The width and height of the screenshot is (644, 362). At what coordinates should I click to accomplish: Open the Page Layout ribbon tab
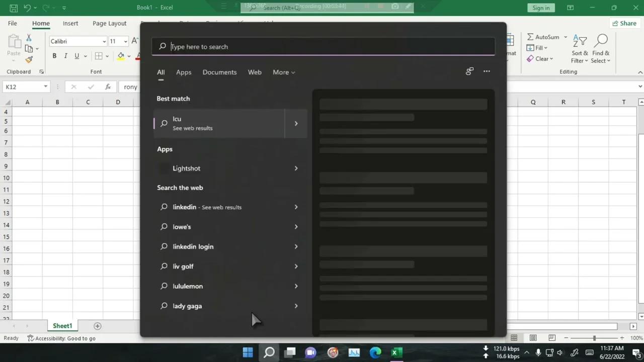[109, 23]
